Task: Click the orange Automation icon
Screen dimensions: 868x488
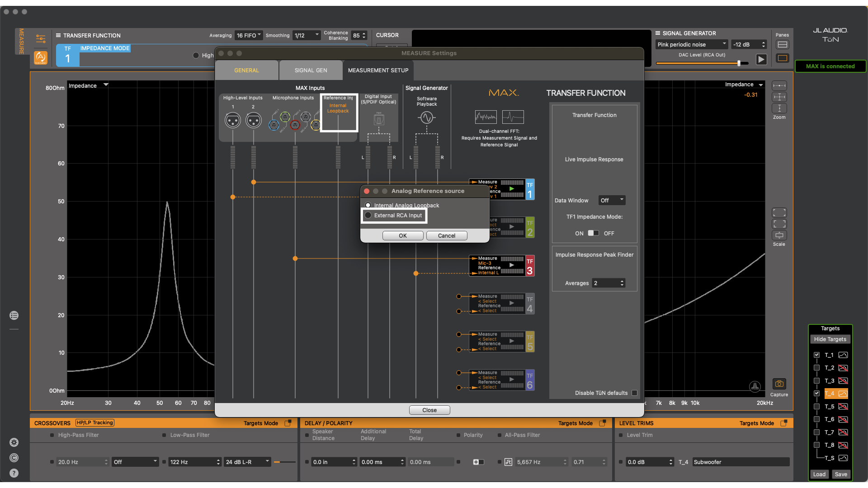Action: coord(41,57)
